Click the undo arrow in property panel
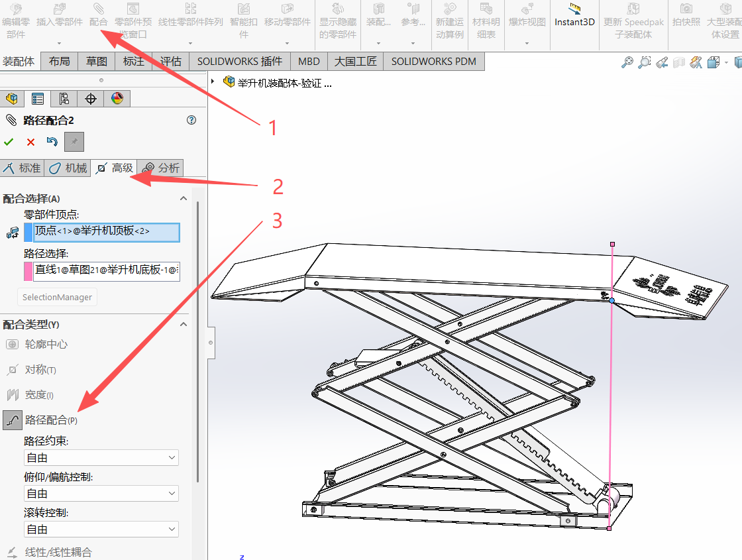742x560 pixels. [x=52, y=142]
